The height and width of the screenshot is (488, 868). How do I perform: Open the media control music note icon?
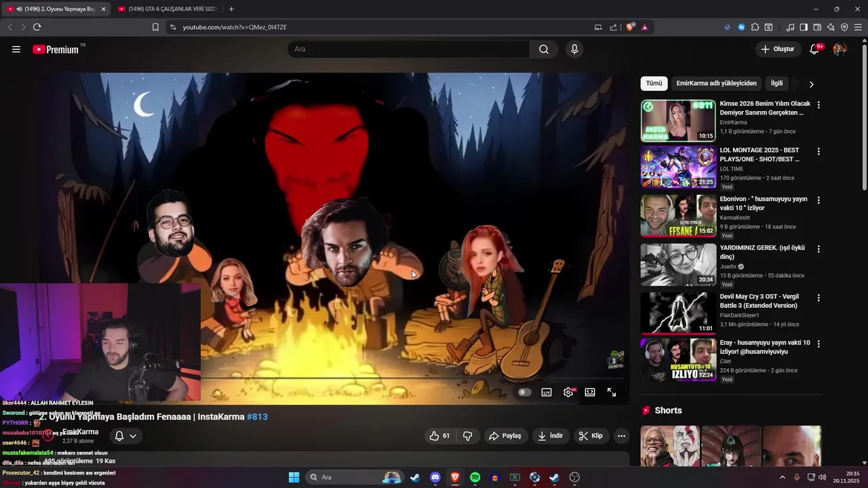(x=790, y=27)
